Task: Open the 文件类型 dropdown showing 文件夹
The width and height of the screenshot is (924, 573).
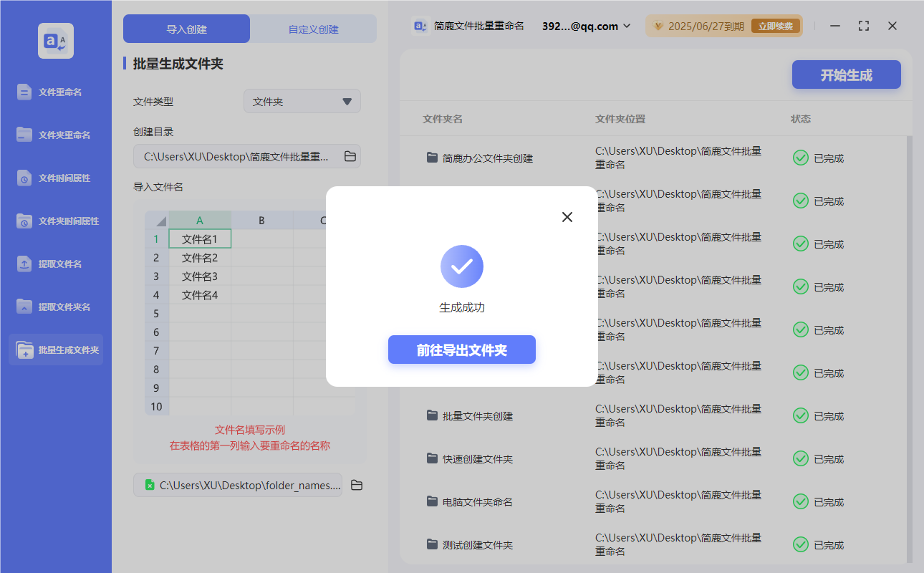Action: pyautogui.click(x=302, y=101)
